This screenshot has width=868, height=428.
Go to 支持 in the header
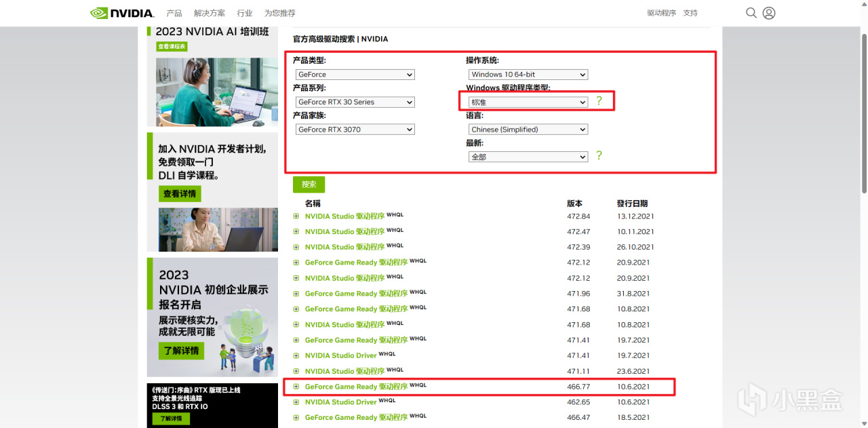point(690,13)
